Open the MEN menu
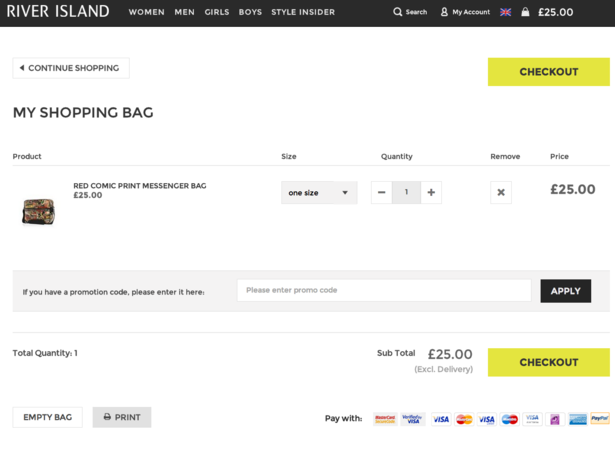615x454 pixels. 184,12
